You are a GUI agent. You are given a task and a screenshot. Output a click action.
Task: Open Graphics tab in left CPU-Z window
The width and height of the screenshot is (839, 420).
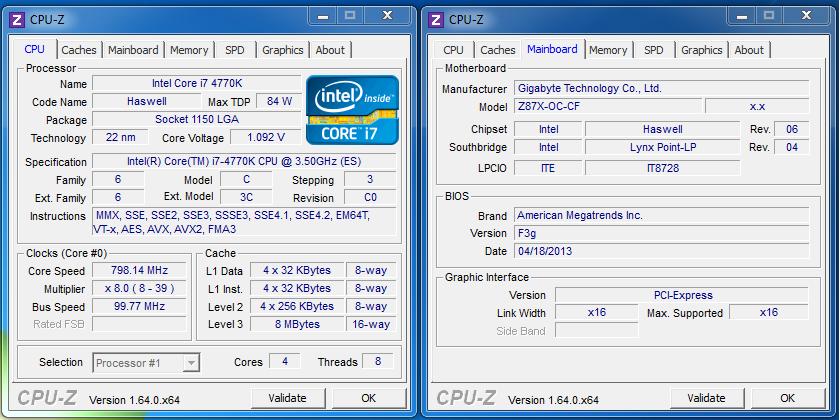(x=283, y=50)
